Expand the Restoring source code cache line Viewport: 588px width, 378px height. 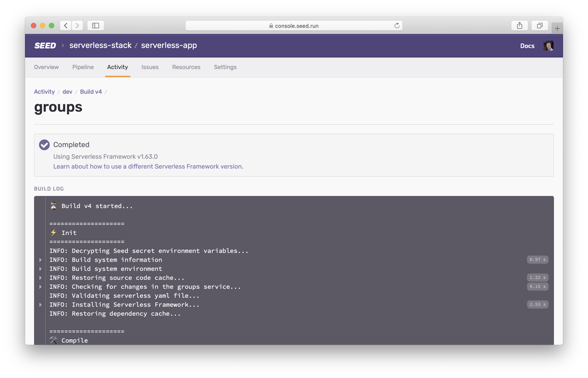41,278
